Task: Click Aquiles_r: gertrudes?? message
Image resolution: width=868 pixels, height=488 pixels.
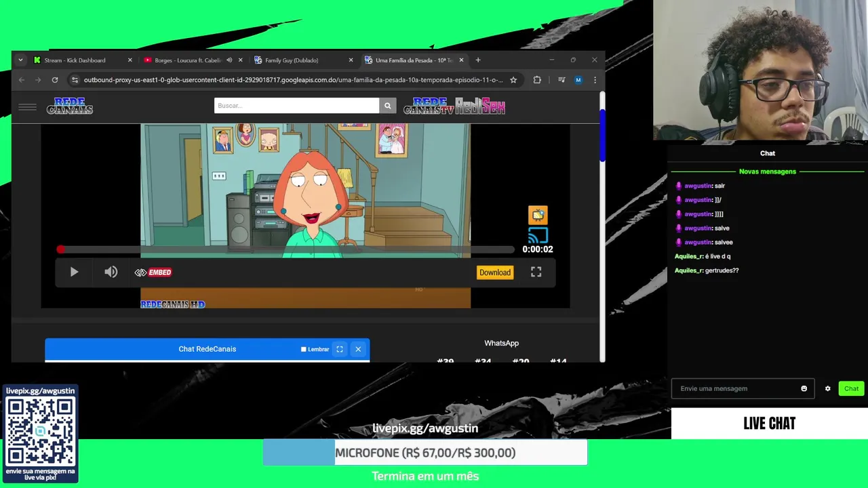Action: (x=707, y=270)
